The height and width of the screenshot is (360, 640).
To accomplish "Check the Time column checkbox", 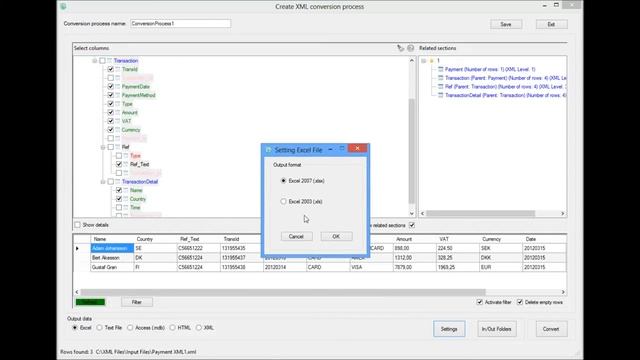I will [x=119, y=207].
